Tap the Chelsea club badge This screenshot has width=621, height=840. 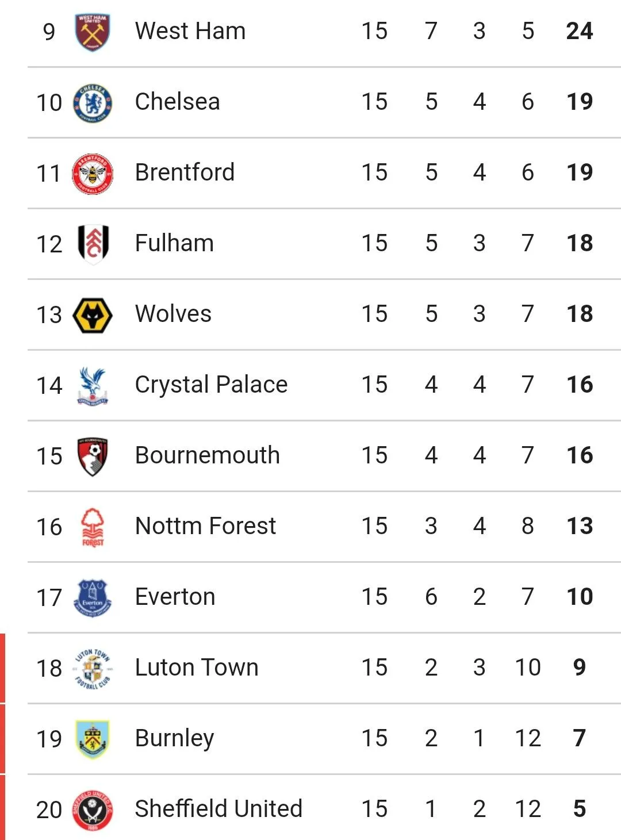[93, 103]
